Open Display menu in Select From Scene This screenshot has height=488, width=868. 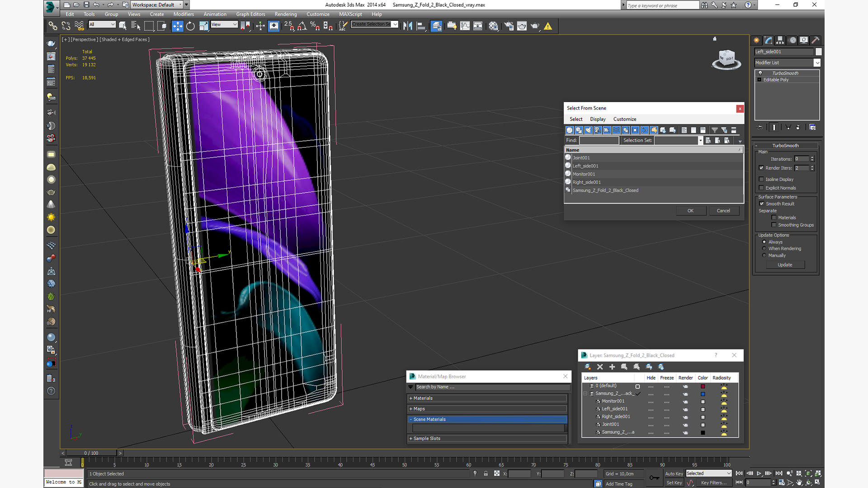click(598, 119)
